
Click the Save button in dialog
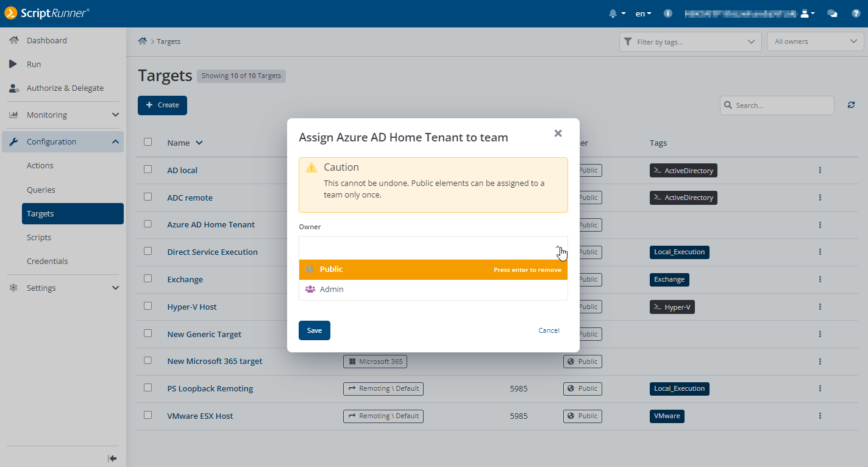[315, 330]
